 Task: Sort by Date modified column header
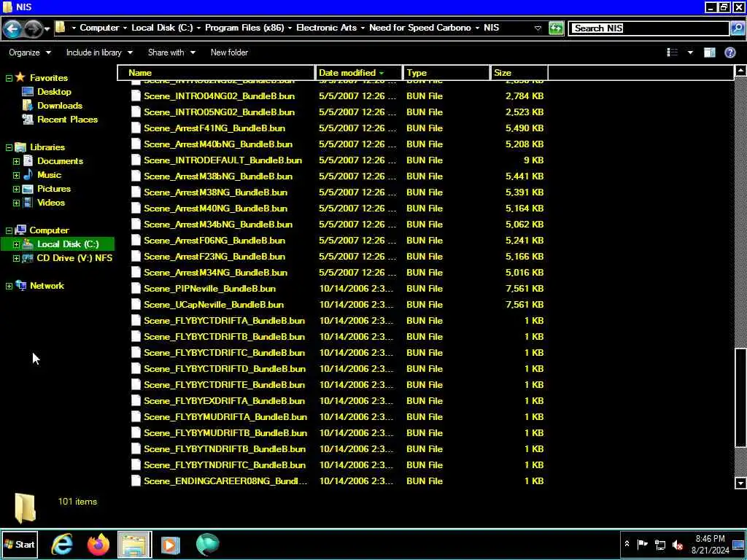point(358,73)
